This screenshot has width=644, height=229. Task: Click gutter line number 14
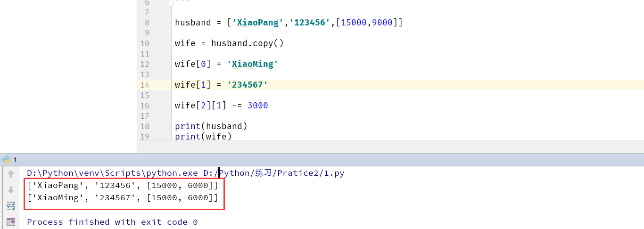(144, 85)
